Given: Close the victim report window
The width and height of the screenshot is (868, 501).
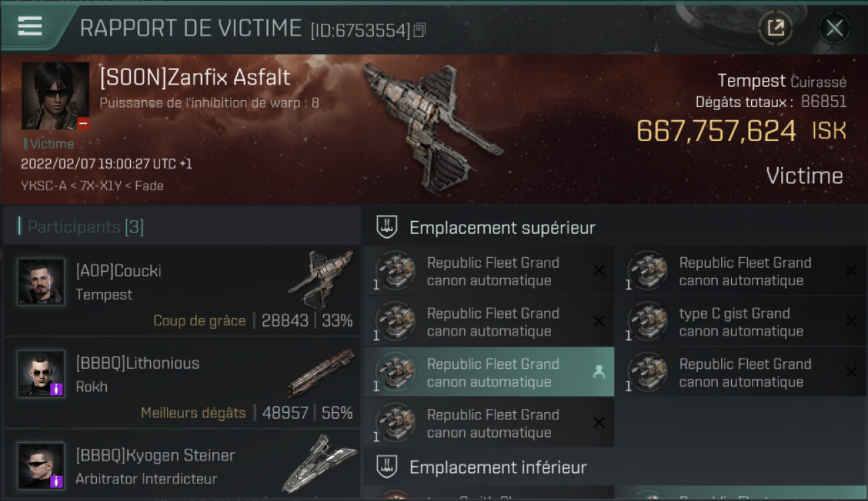Looking at the screenshot, I should pos(834,28).
